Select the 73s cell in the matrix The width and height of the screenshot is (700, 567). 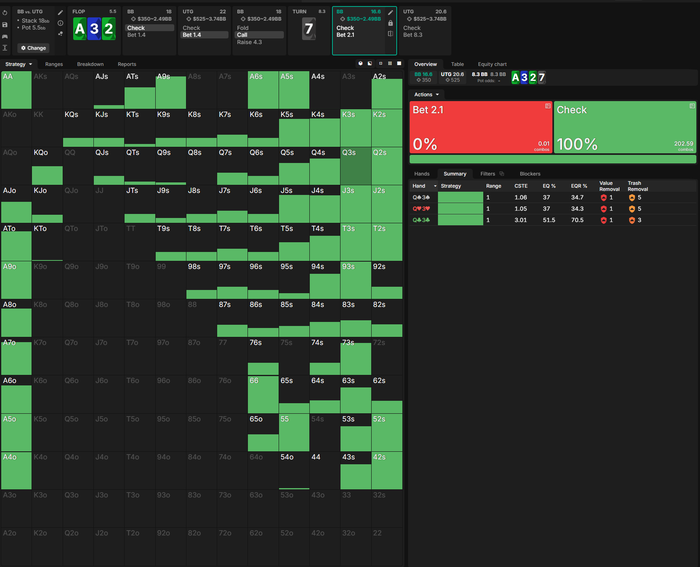point(356,356)
